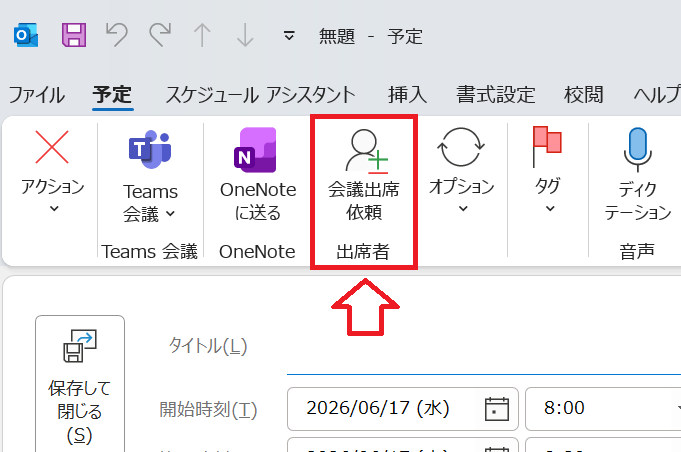
Task: Undo the last action with the undo arrow
Action: coord(117,35)
